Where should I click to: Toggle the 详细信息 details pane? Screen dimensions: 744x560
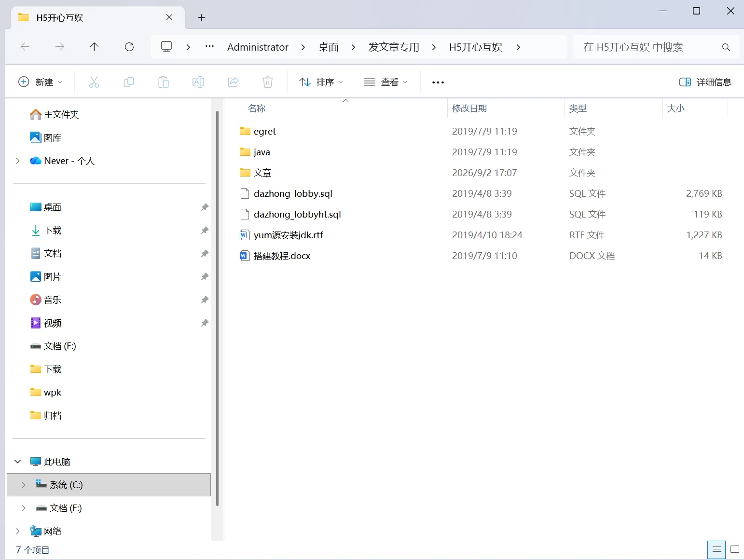(705, 82)
